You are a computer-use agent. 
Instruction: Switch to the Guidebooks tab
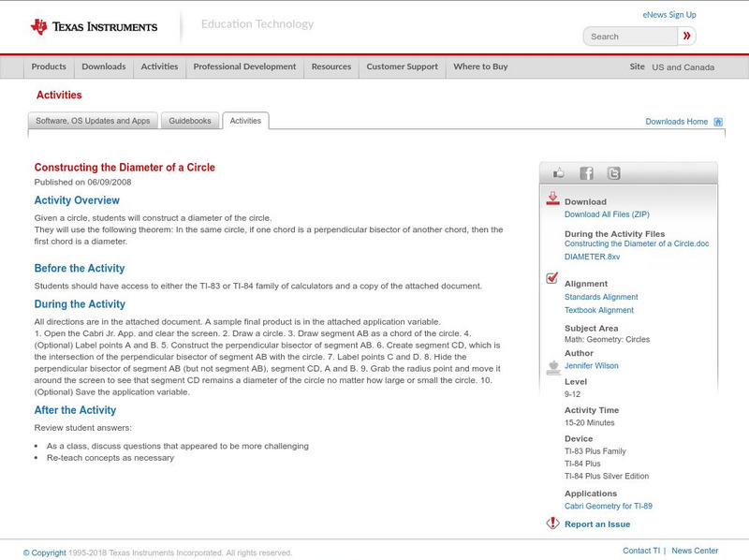point(190,121)
